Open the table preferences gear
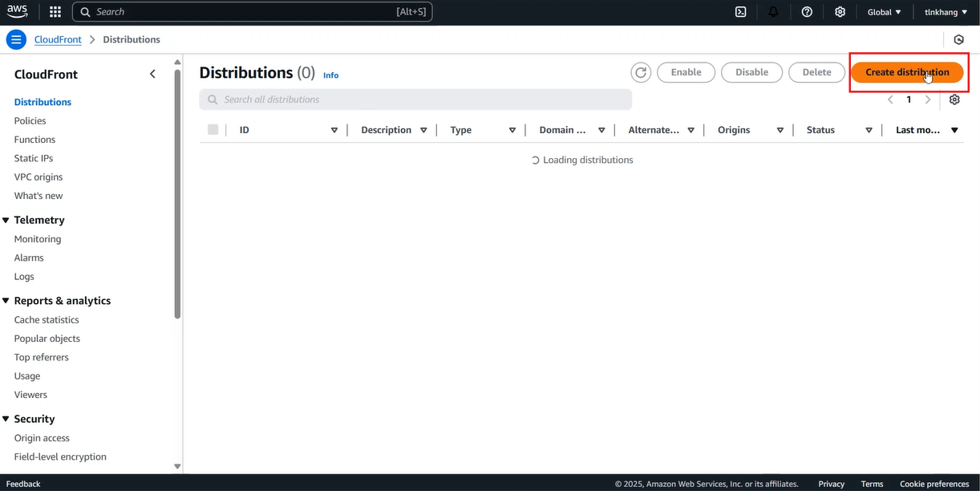The image size is (980, 491). point(954,99)
